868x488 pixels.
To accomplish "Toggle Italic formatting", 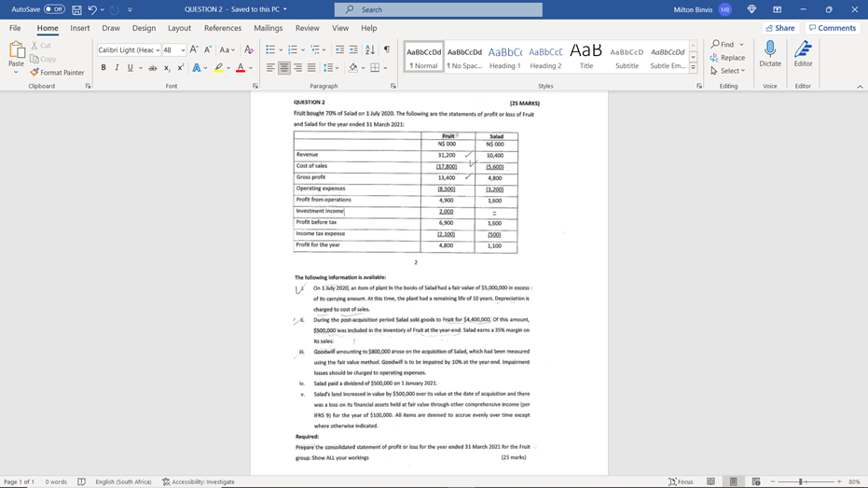I will tap(117, 67).
